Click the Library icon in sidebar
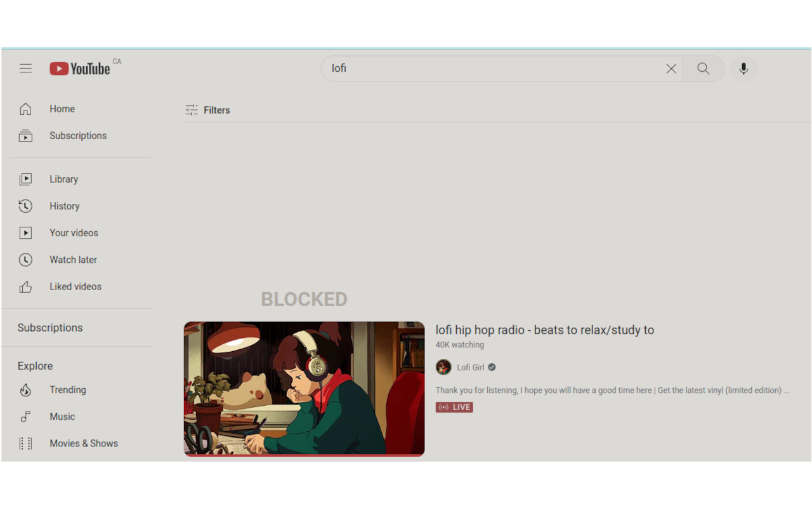The width and height of the screenshot is (812, 508). 25,180
